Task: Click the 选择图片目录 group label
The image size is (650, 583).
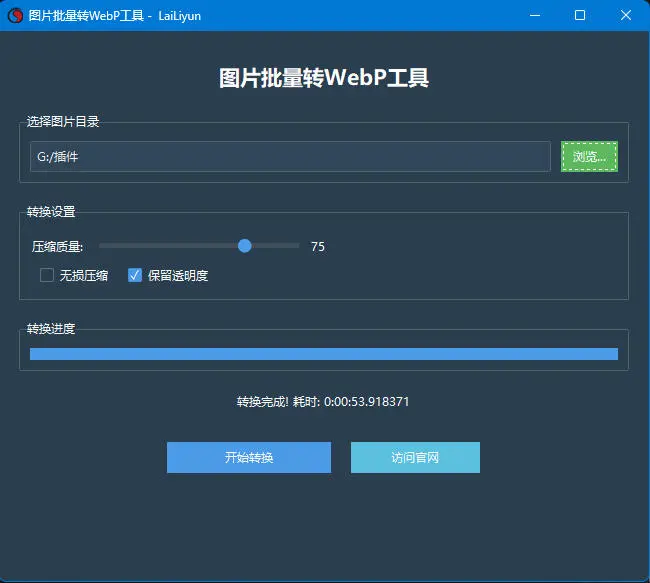Action: coord(63,121)
